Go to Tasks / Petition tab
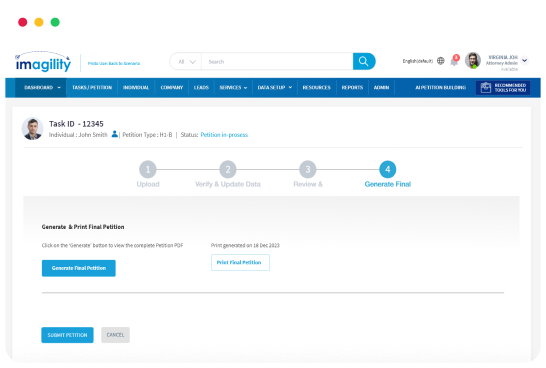 (x=92, y=88)
